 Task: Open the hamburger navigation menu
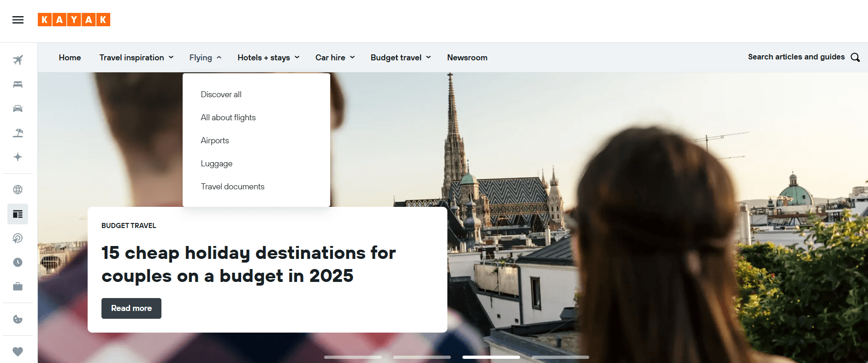click(18, 20)
